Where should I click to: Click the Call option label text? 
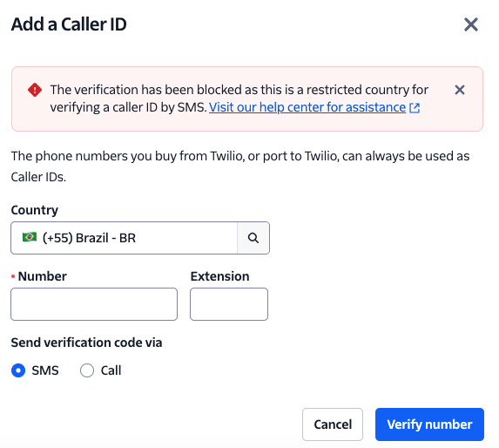111,370
